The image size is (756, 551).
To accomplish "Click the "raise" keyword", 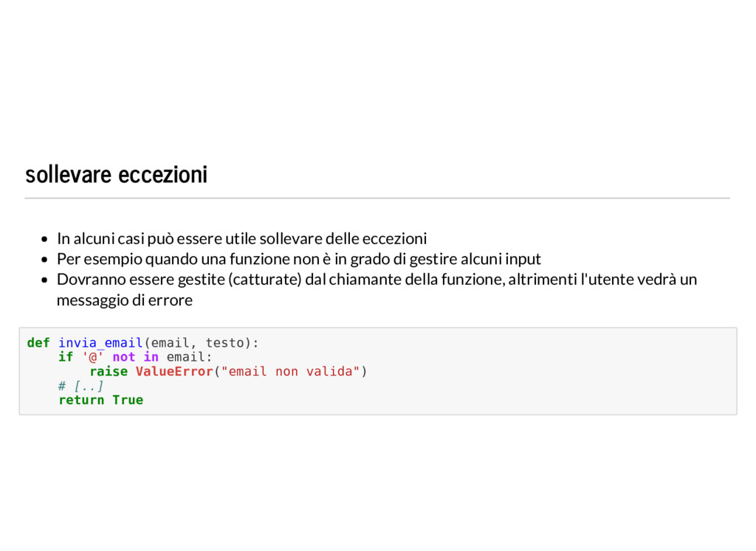I will tap(109, 371).
